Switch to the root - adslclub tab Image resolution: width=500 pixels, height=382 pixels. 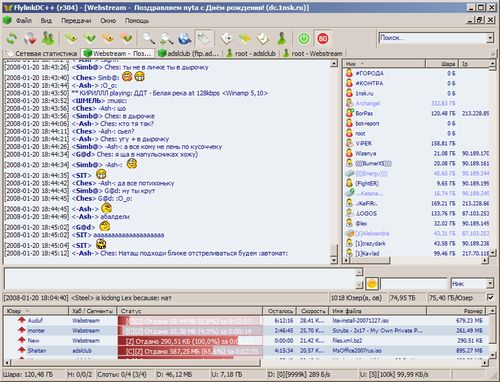click(251, 53)
